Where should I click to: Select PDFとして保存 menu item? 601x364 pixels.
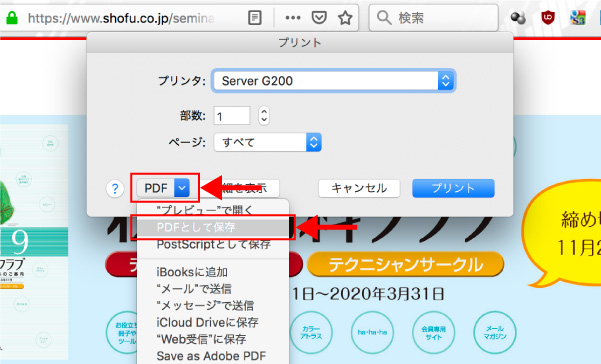click(x=213, y=227)
